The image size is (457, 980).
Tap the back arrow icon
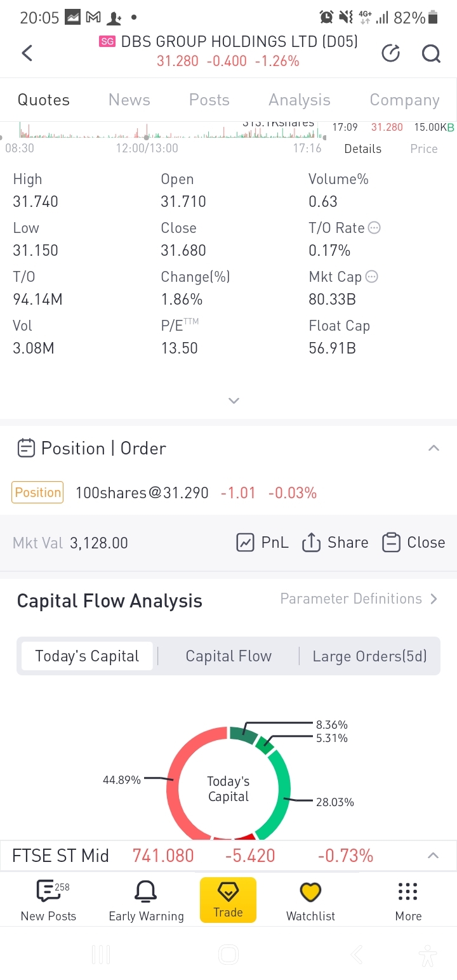[x=27, y=53]
